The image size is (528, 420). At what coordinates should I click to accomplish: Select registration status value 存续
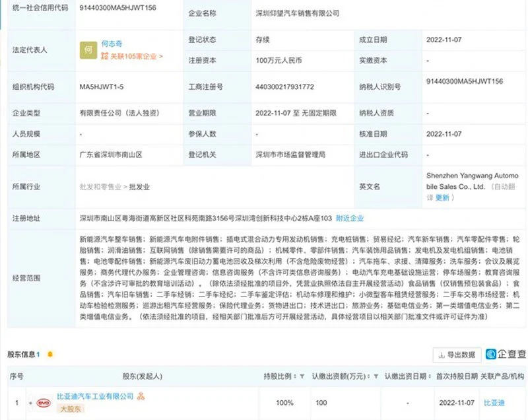263,40
